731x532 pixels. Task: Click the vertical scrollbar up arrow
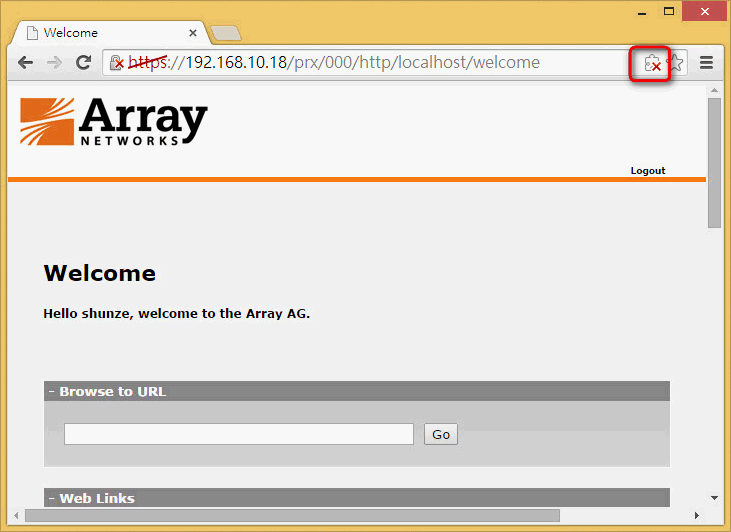(714, 90)
